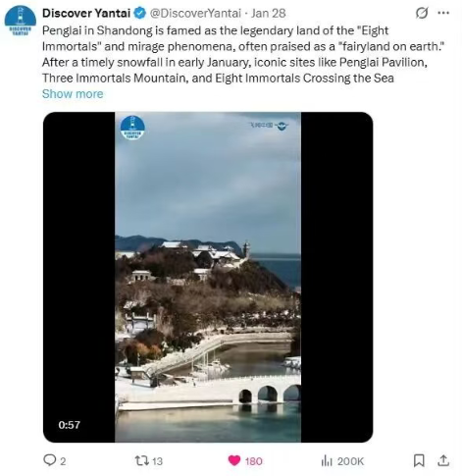
Task: Play the Penglai snow video
Action: click(x=208, y=277)
